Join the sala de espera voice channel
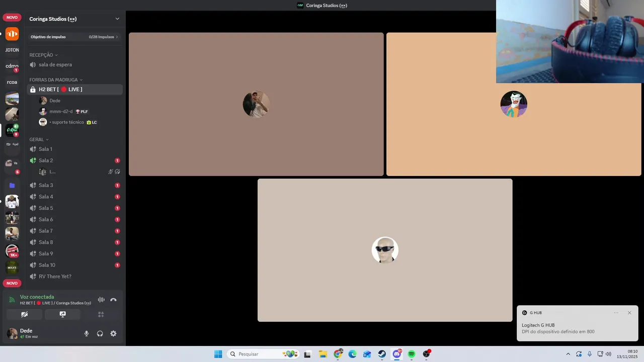The image size is (644, 362). (74, 64)
